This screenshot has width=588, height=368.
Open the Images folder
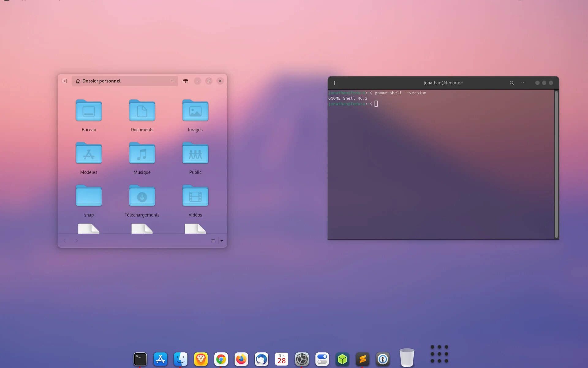pyautogui.click(x=195, y=111)
